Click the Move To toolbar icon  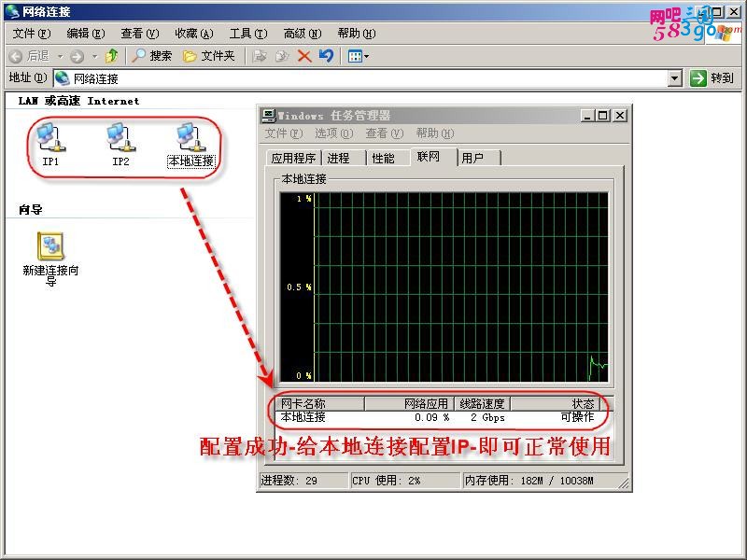point(260,56)
